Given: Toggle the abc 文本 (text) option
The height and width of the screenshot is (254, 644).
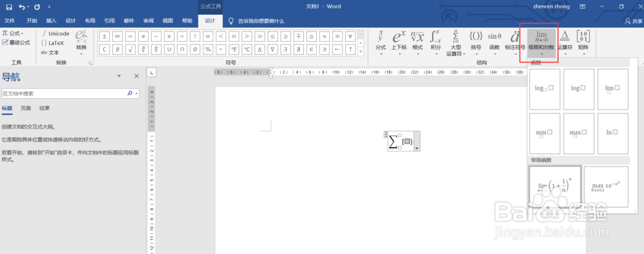Looking at the screenshot, I should 50,52.
